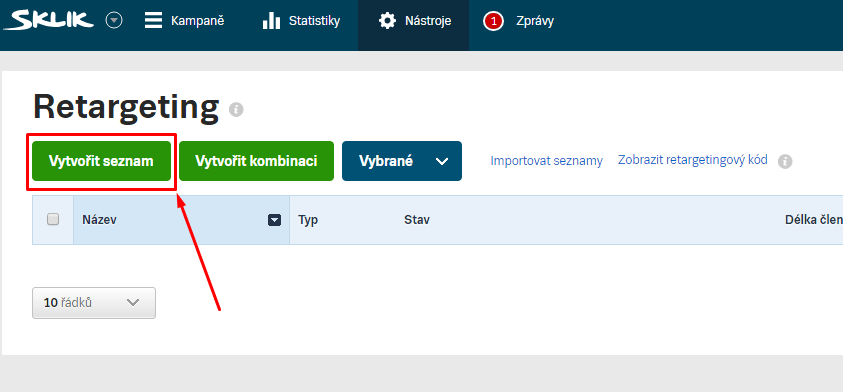The image size is (843, 392).
Task: Open the 10 řádků rows dropdown
Action: tap(94, 303)
